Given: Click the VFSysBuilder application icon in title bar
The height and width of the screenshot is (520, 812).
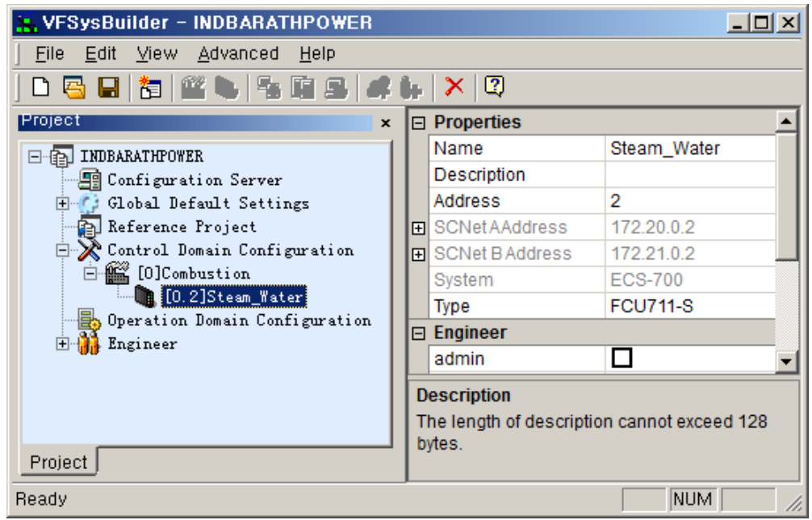Looking at the screenshot, I should pos(27,23).
